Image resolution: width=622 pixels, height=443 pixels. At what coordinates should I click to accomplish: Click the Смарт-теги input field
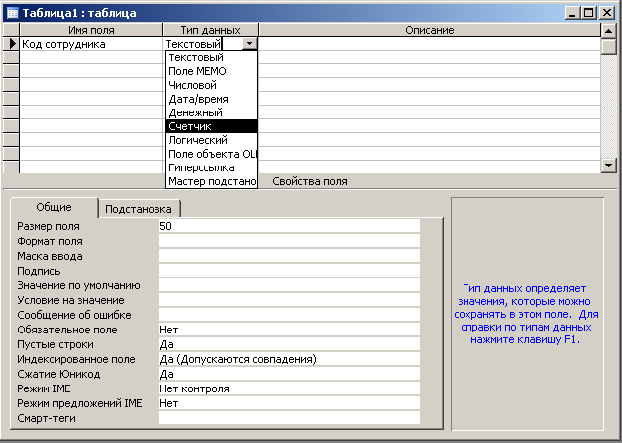coord(289,418)
